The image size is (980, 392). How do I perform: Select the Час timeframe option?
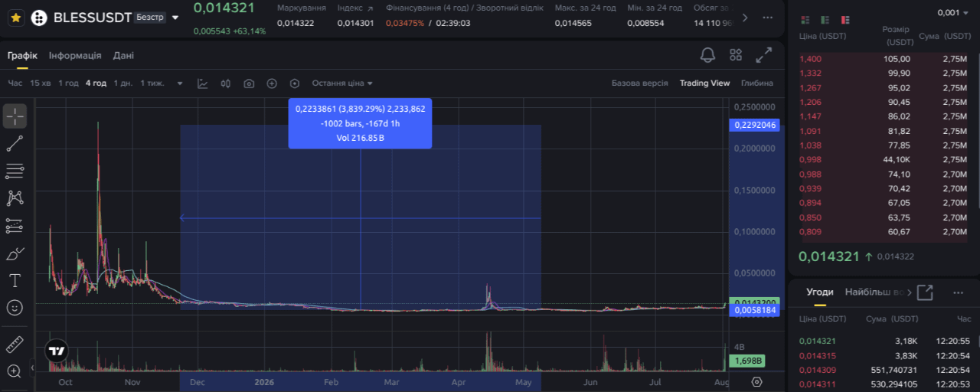[15, 83]
